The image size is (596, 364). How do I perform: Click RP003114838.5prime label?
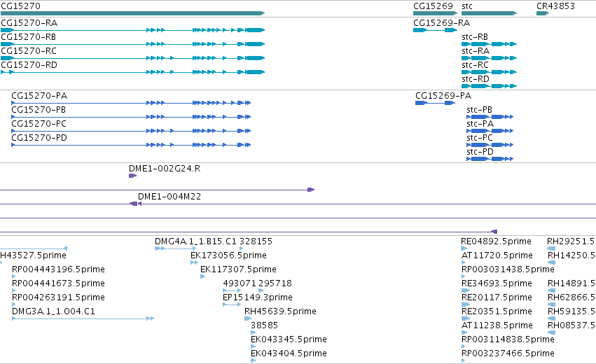click(x=508, y=339)
